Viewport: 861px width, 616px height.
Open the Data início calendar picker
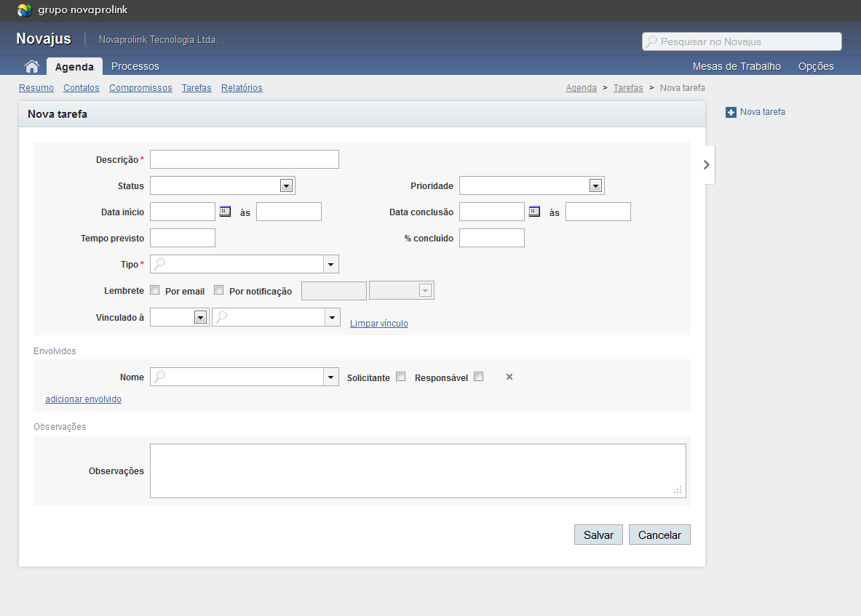(x=225, y=212)
